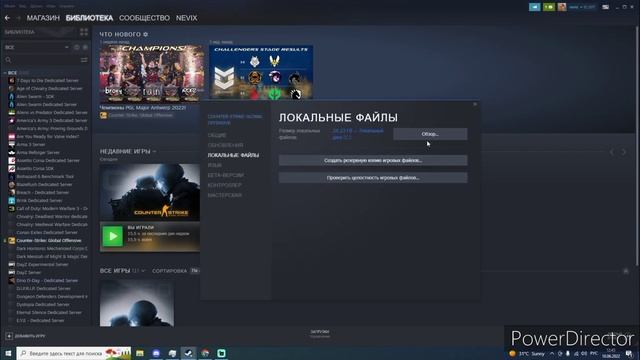Viewport: 640px width, 360px height.
Task: Open the library advanced filter icon
Action: [x=84, y=60]
